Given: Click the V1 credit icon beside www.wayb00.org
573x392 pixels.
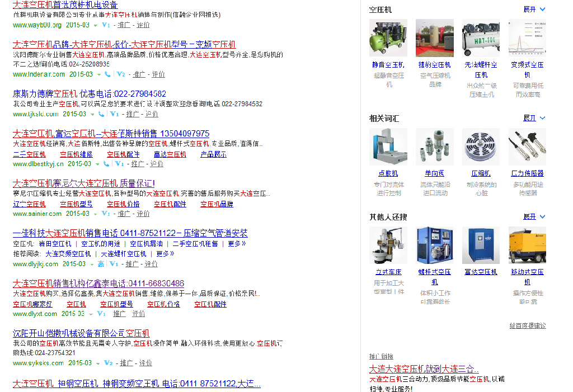Looking at the screenshot, I should [106, 25].
